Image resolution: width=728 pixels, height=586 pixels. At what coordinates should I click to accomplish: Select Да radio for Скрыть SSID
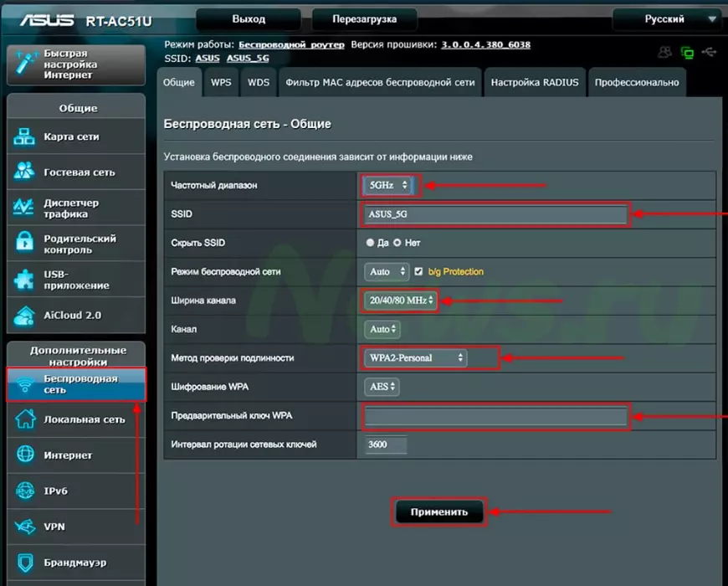pos(371,243)
